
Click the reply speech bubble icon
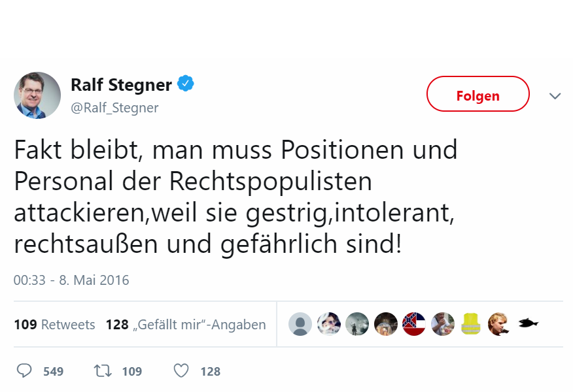(24, 371)
